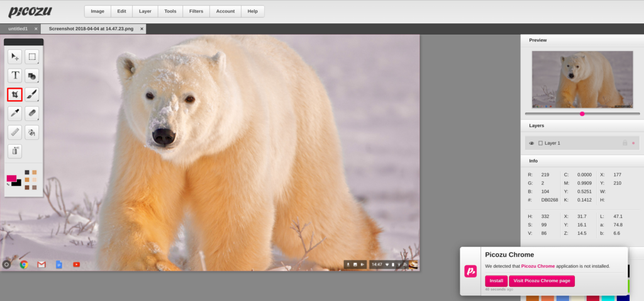Screen dimensions: 644x301
Task: Close the untitled1 tab
Action: pos(36,29)
